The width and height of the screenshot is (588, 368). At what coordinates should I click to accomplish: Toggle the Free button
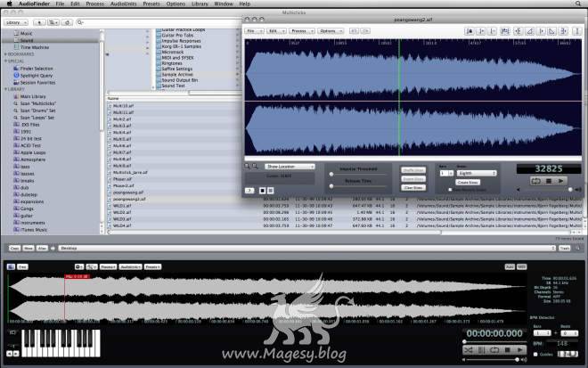[22, 266]
